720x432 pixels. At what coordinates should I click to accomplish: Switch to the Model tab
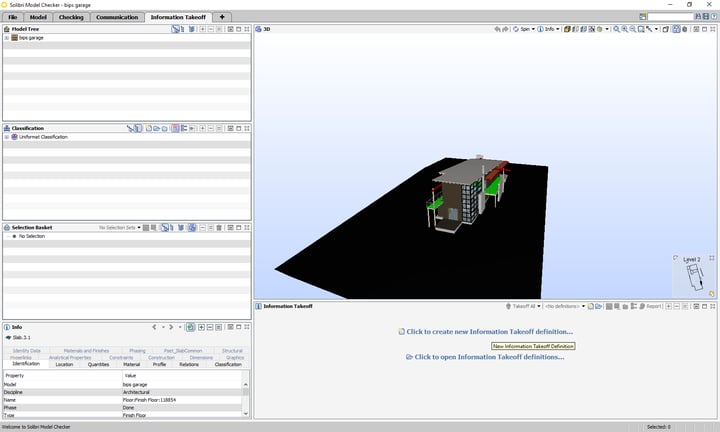[x=38, y=17]
